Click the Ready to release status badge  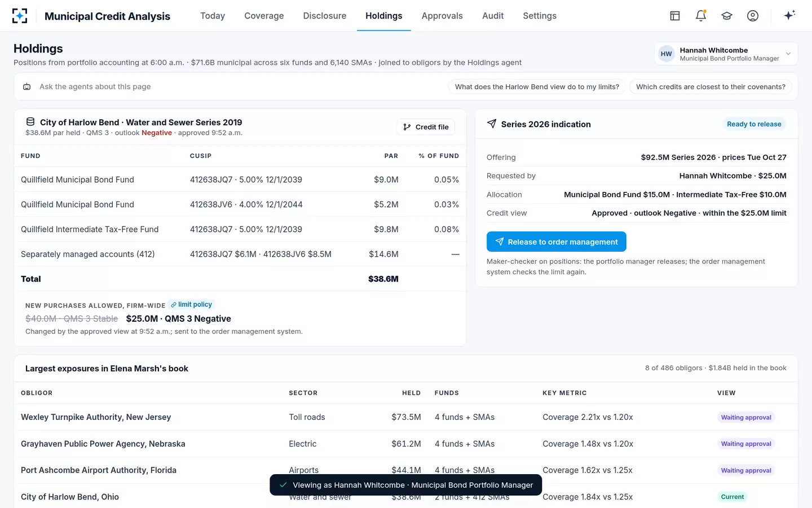(x=754, y=124)
